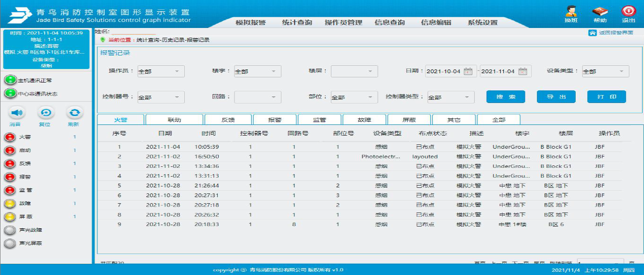Screen dimensions: 644x275
Task: Click the refresh (刷新) icon
Action: [x=74, y=113]
